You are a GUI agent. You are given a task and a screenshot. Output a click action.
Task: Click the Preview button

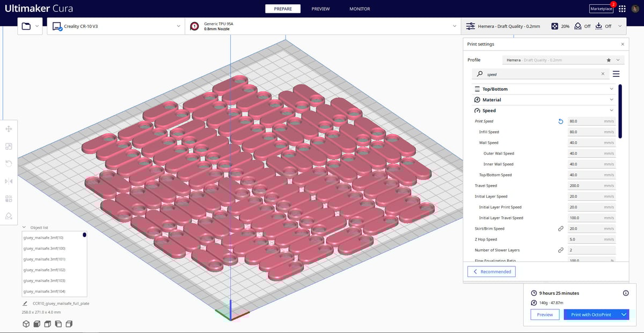point(545,315)
